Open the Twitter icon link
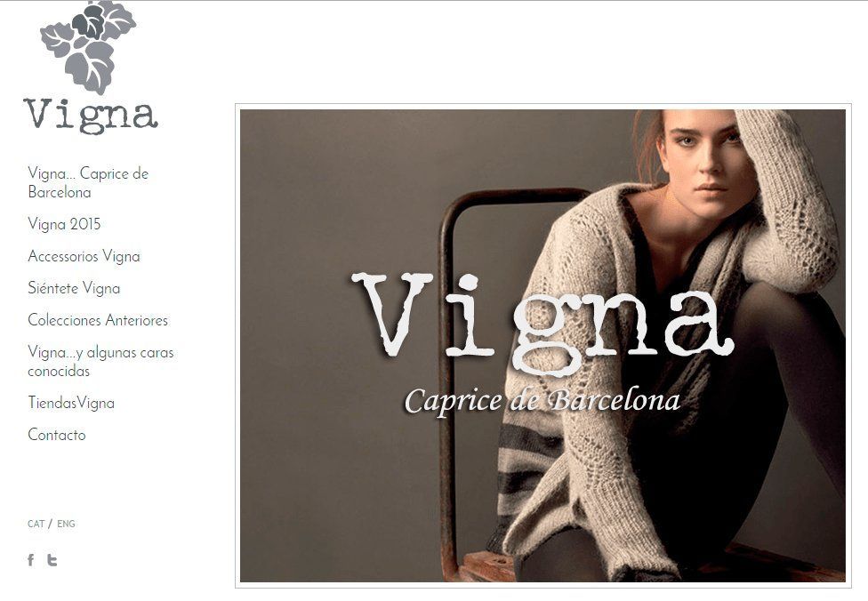 (52, 560)
